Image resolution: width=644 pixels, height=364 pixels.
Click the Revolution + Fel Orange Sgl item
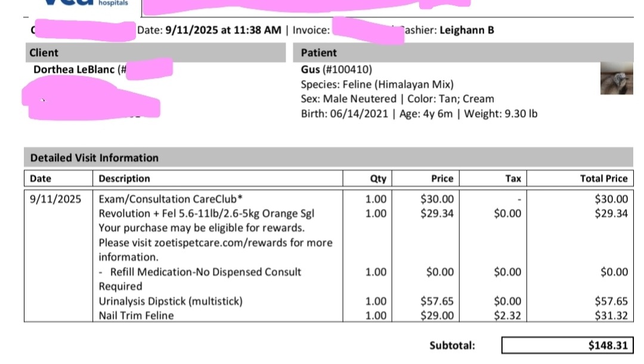pyautogui.click(x=206, y=214)
